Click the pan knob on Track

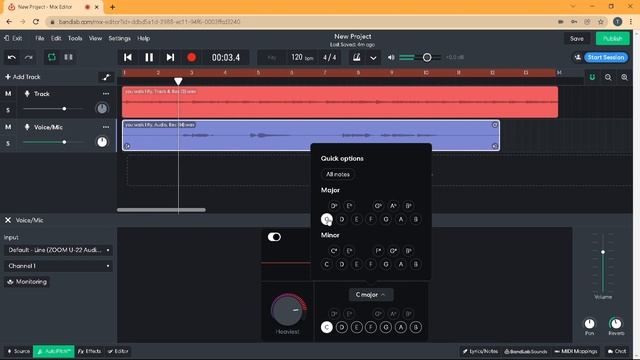pos(102,109)
